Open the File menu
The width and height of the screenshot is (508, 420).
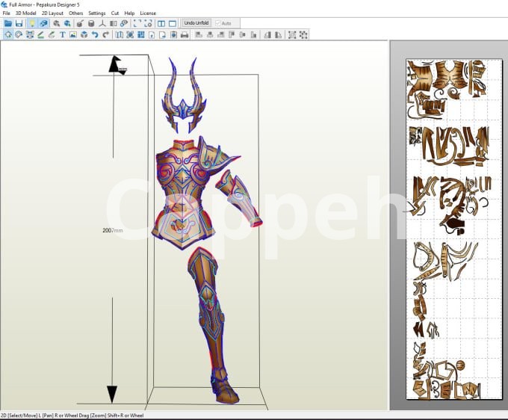click(7, 13)
